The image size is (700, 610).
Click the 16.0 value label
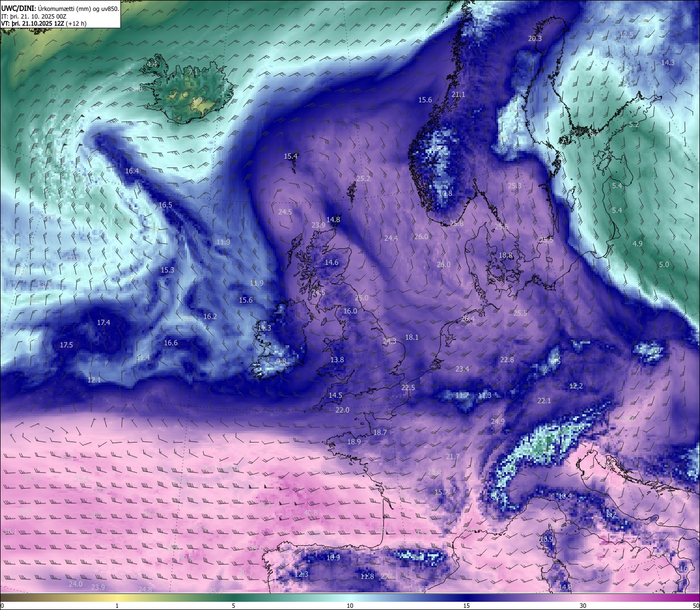pos(350,311)
